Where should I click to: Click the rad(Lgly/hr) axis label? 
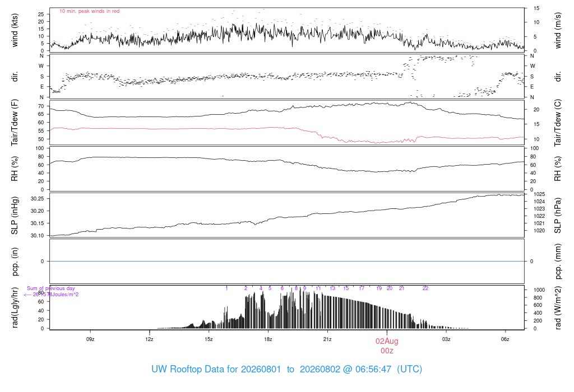(x=15, y=307)
